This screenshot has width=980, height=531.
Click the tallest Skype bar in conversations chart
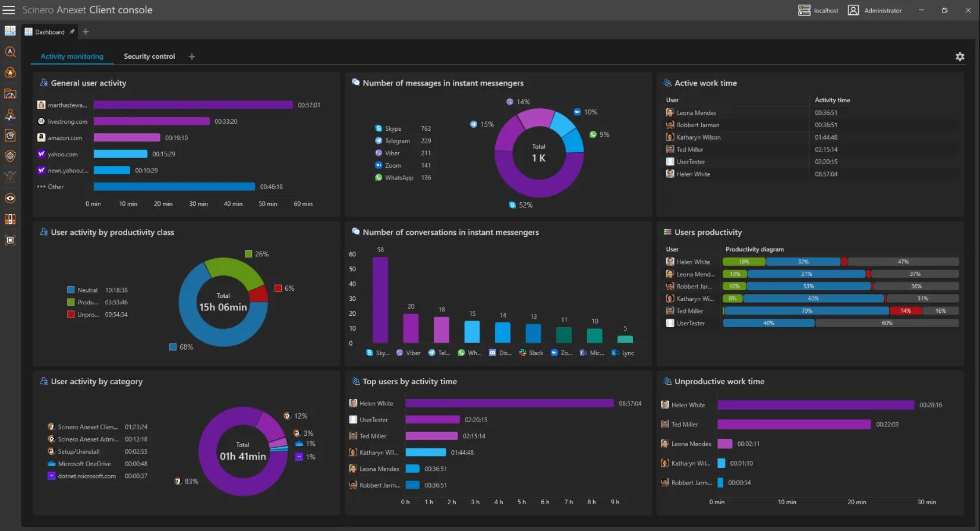[380, 300]
